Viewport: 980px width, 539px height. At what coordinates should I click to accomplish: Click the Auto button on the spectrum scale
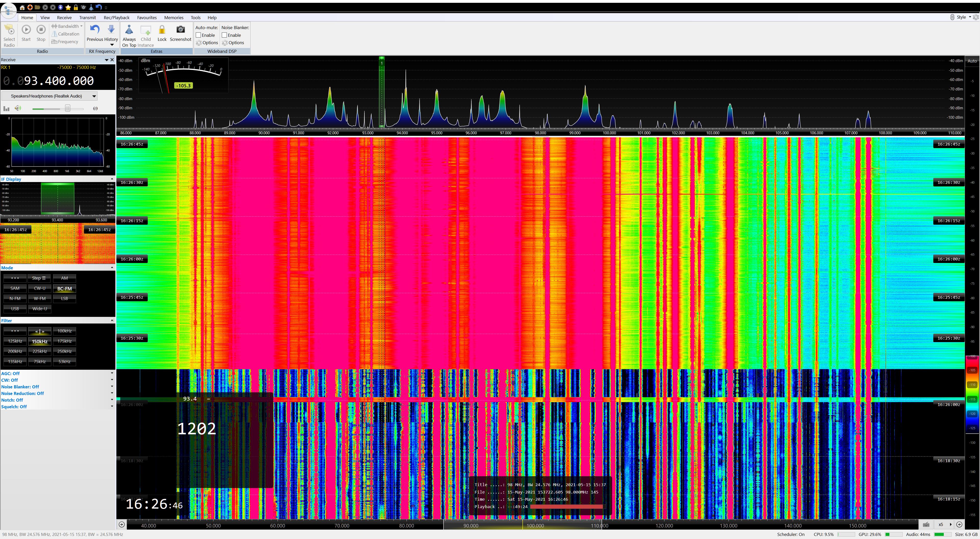click(972, 61)
